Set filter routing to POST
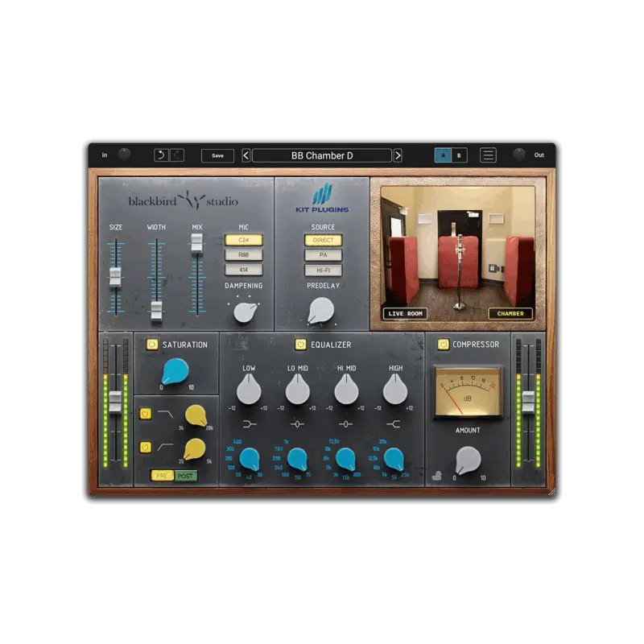 186,476
